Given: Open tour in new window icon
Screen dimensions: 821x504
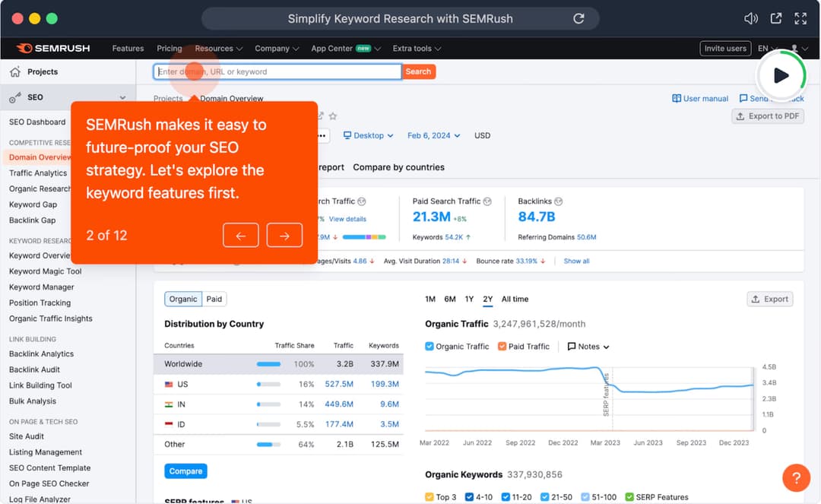Looking at the screenshot, I should click(x=775, y=18).
